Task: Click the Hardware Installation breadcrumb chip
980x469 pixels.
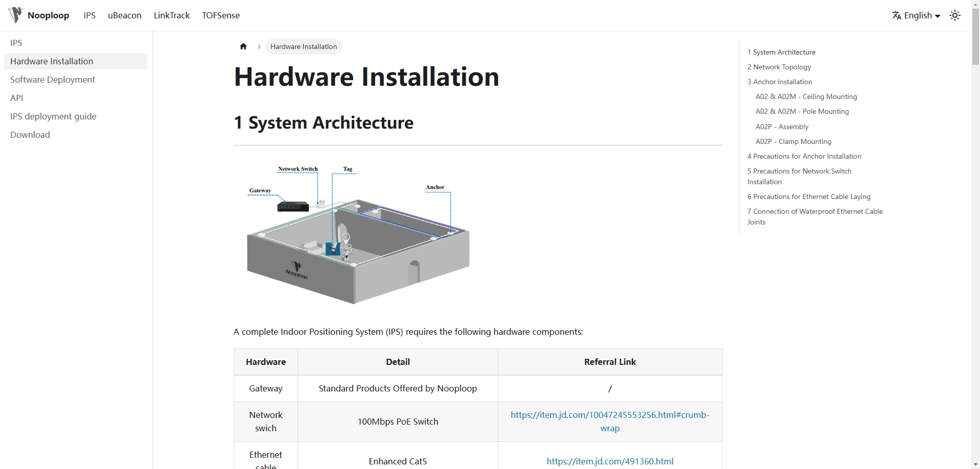Action: point(304,46)
